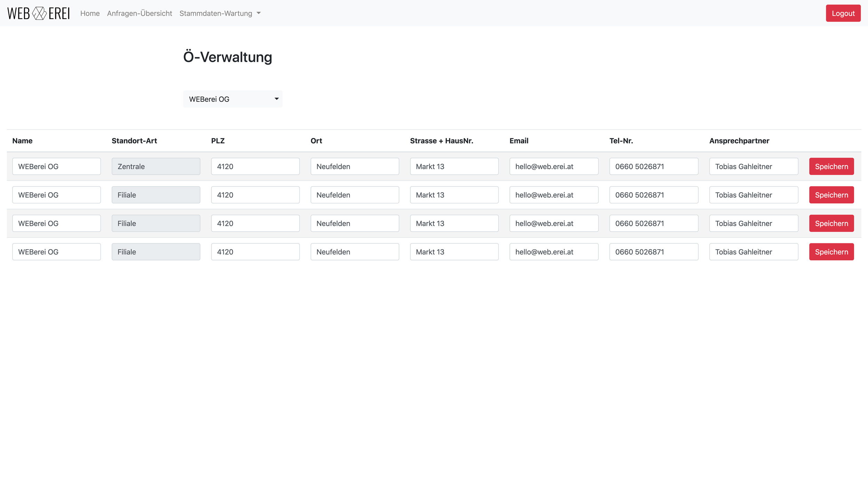Click Strasse field in last Filiale row

[x=454, y=252]
